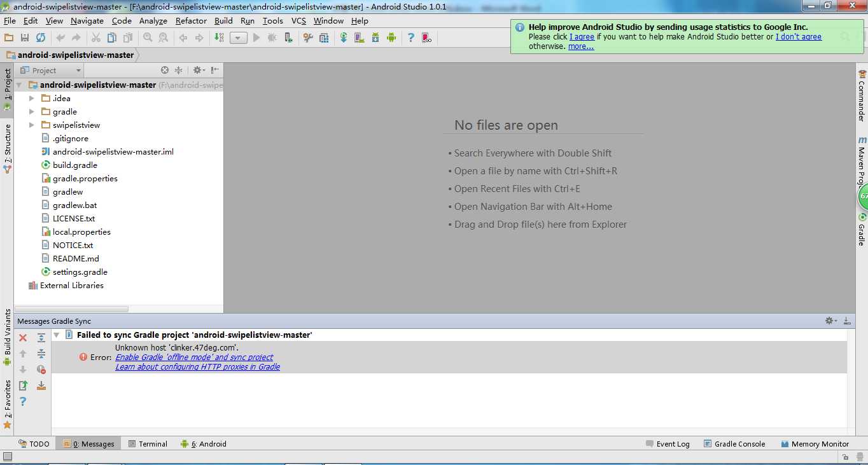Hide the Project panel with pin icon
This screenshot has height=465, width=868.
[x=215, y=71]
